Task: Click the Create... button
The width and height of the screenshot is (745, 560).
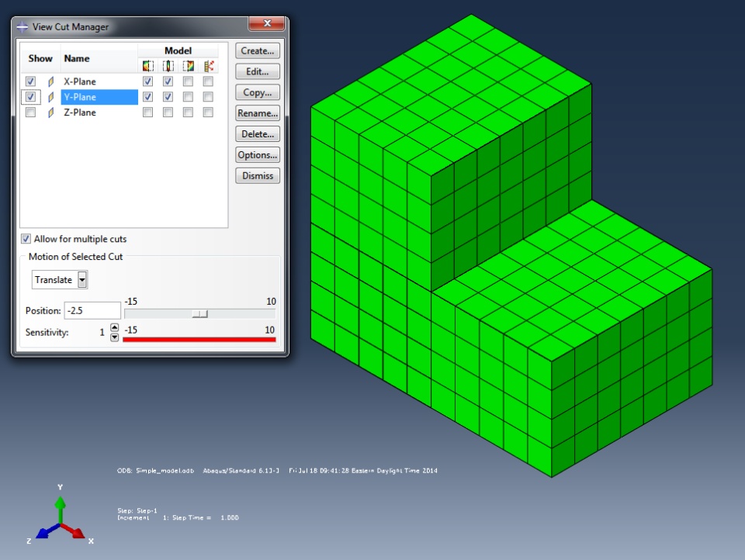Action: [x=258, y=51]
